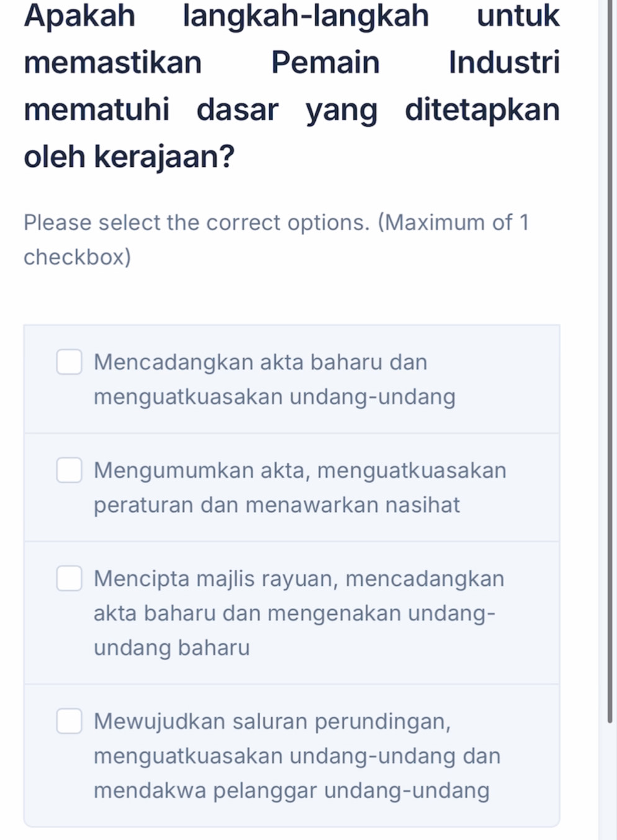This screenshot has width=617, height=840.
Task: Pick the "Mewujudkan saluran perundingan," answer text
Action: click(x=272, y=722)
